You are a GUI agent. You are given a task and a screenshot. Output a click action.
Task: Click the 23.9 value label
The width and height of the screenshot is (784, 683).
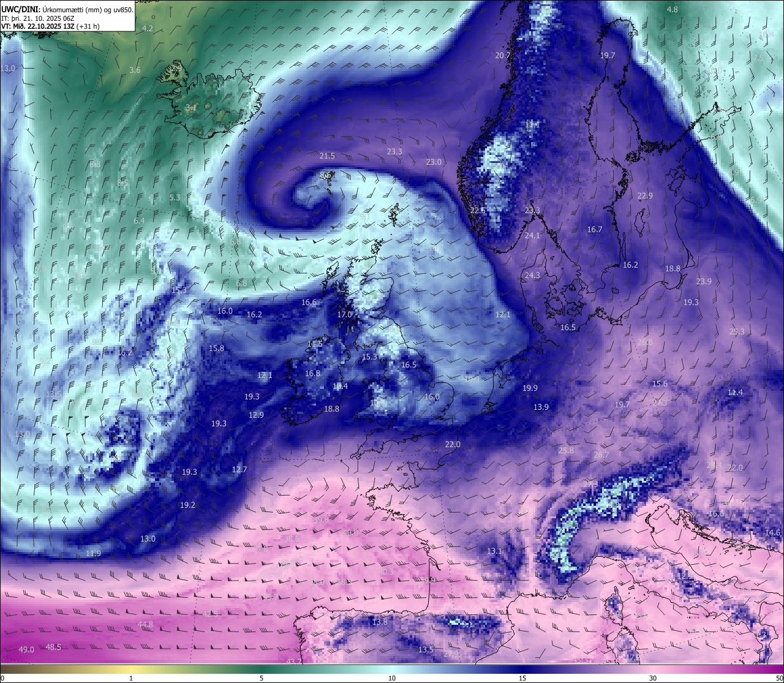pyautogui.click(x=704, y=281)
